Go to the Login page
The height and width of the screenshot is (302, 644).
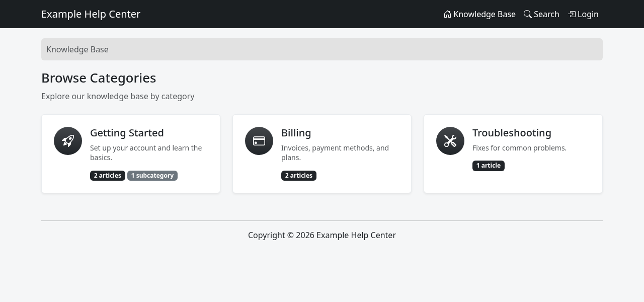click(x=583, y=14)
